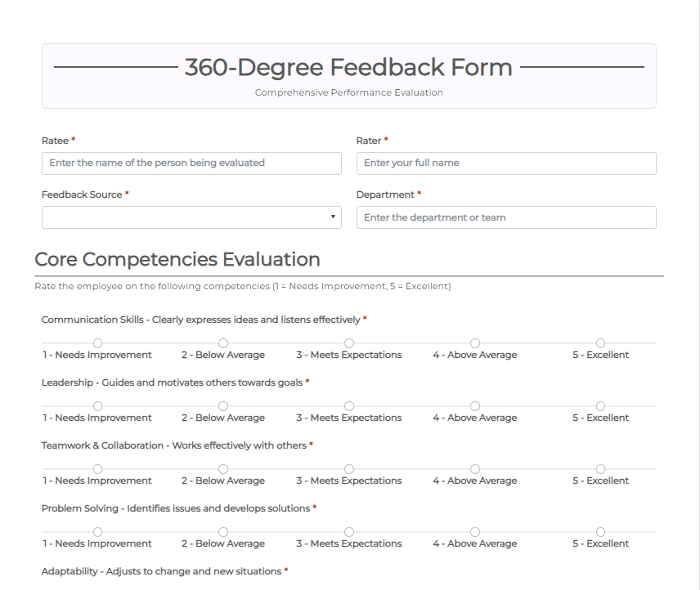Focus the Department text field
700x590 pixels.
pyautogui.click(x=506, y=217)
